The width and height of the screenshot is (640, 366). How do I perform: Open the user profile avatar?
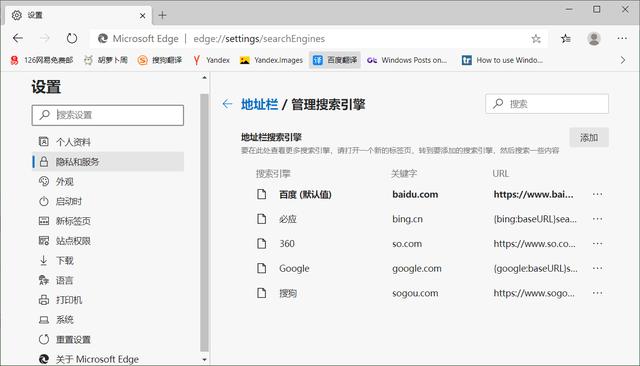pyautogui.click(x=594, y=39)
